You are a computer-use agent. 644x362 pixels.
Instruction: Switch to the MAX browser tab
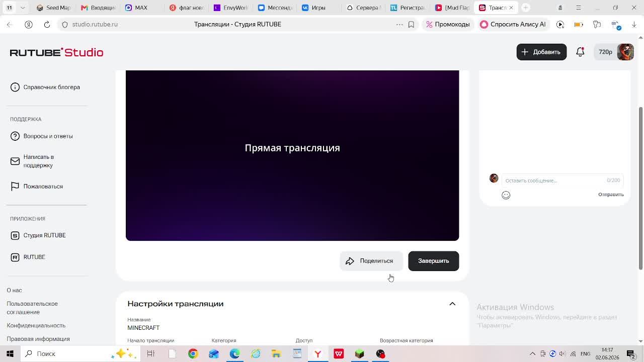(142, 8)
